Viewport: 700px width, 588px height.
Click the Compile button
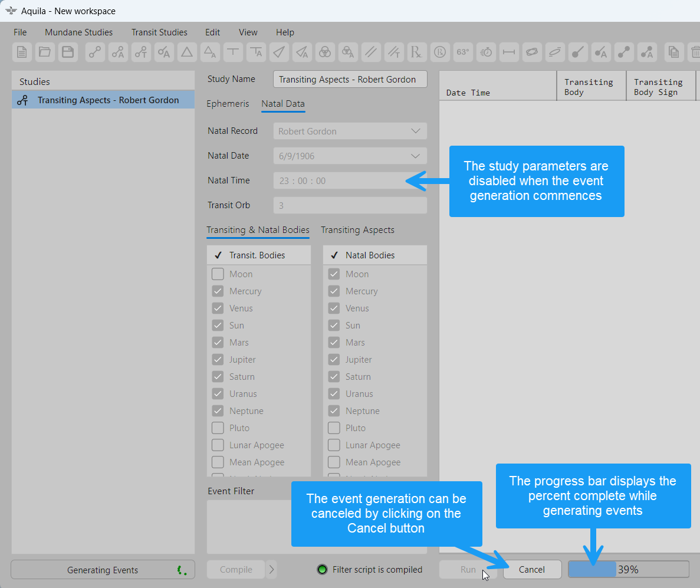pos(236,570)
